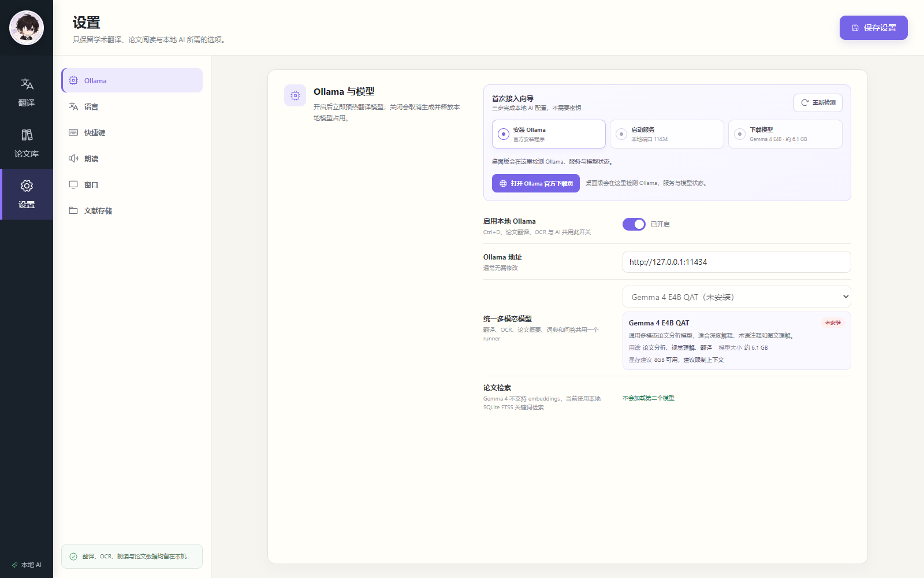The width and height of the screenshot is (924, 578).
Task: Select the 安装 Ollama wizard step radio
Action: coord(504,134)
